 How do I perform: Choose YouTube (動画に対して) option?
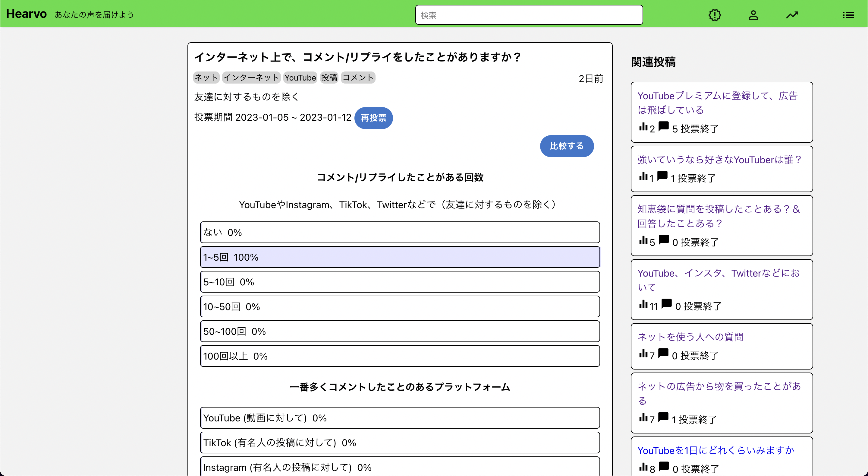[x=400, y=418]
